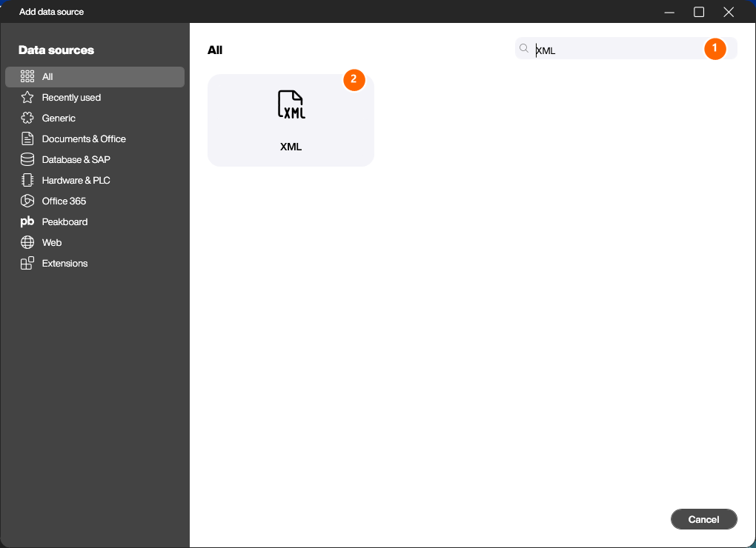Screen dimensions: 756x548
Task: Click the globe icon for Web
Action: coord(27,242)
